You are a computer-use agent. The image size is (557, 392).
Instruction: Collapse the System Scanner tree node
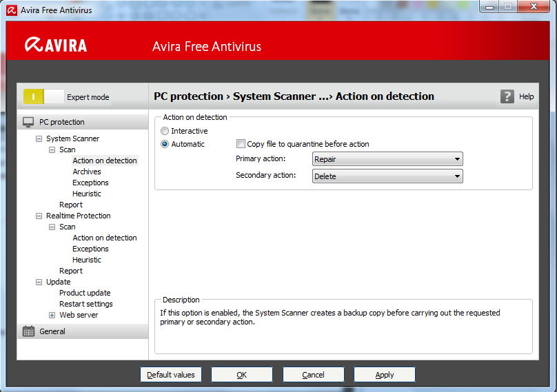tap(39, 138)
